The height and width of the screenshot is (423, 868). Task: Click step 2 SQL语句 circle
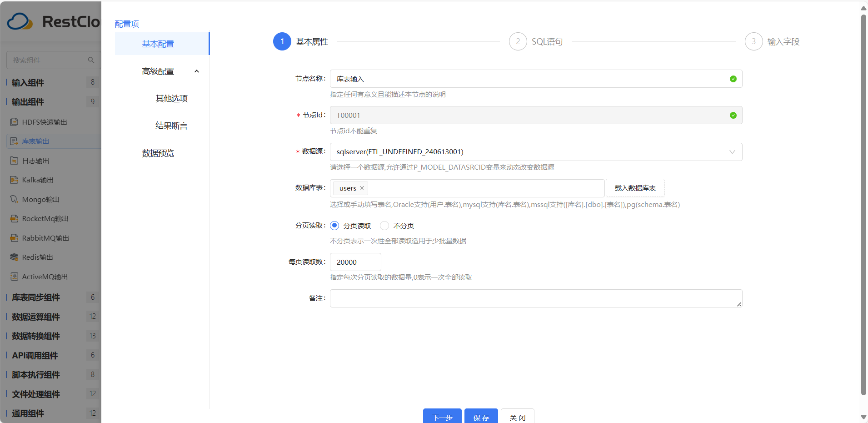click(x=518, y=41)
